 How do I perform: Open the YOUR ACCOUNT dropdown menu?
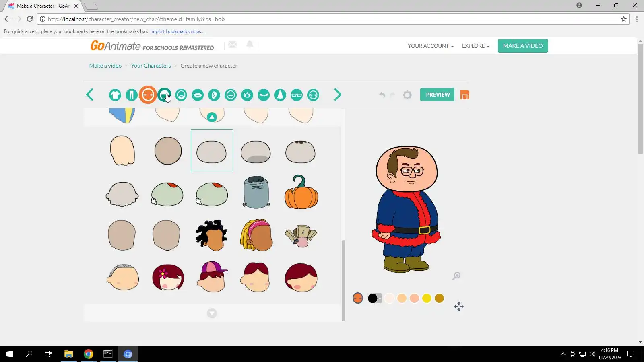[x=431, y=46]
